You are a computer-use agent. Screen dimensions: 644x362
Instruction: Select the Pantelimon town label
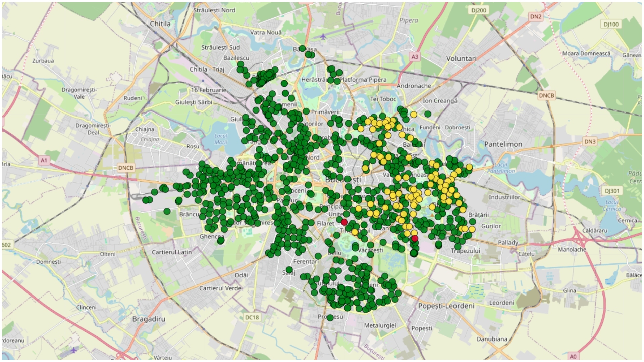click(x=503, y=144)
